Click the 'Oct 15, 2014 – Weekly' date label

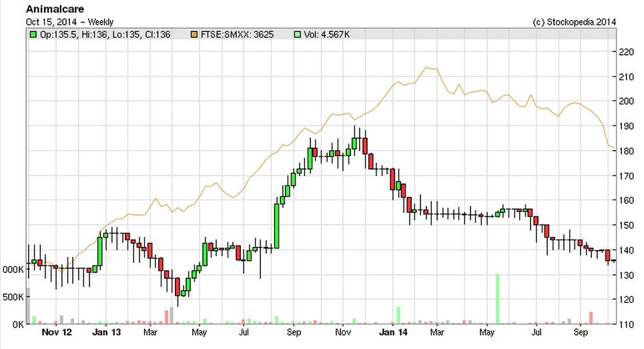(69, 22)
